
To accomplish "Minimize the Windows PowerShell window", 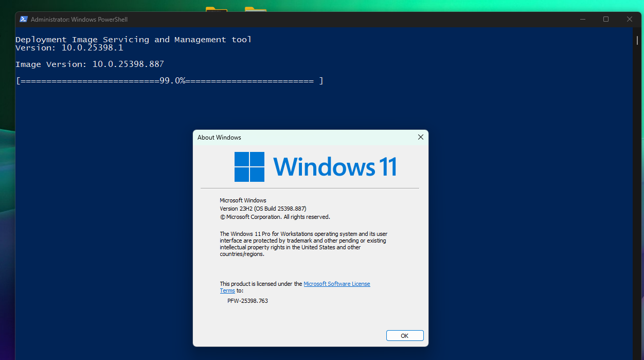I will coord(582,19).
